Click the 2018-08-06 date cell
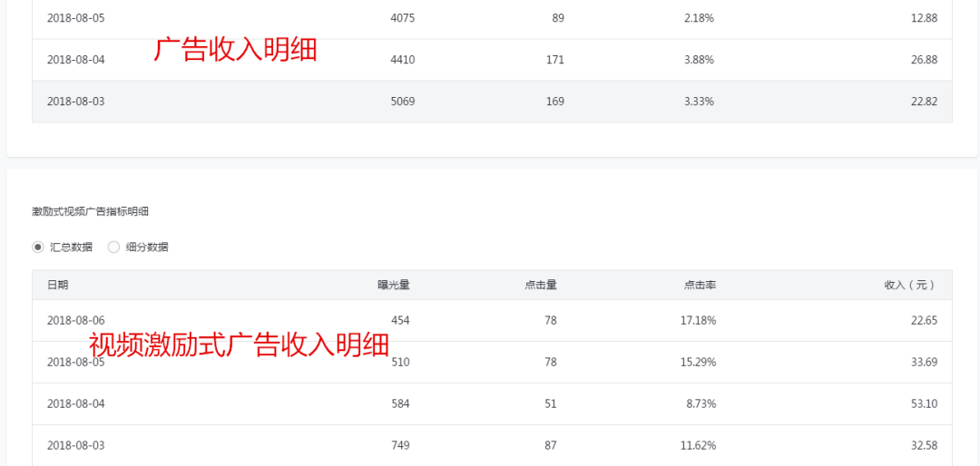Image resolution: width=980 pixels, height=466 pixels. point(76,320)
